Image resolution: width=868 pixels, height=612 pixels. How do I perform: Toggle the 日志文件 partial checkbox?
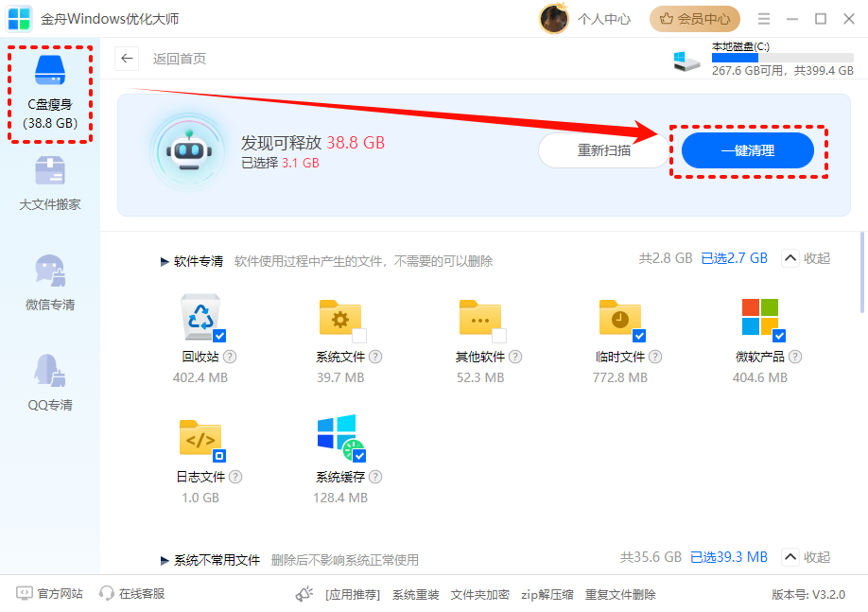click(x=219, y=456)
